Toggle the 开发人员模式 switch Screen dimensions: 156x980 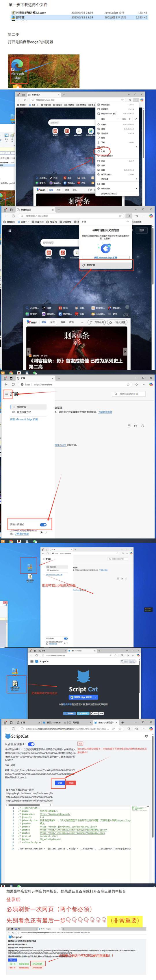pyautogui.click(x=43, y=525)
